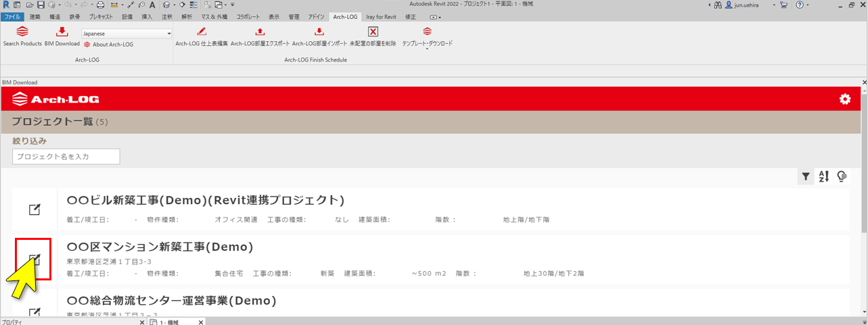Select the Measure tool in quick access
Viewport: 868px width, 325px height.
[114, 5]
